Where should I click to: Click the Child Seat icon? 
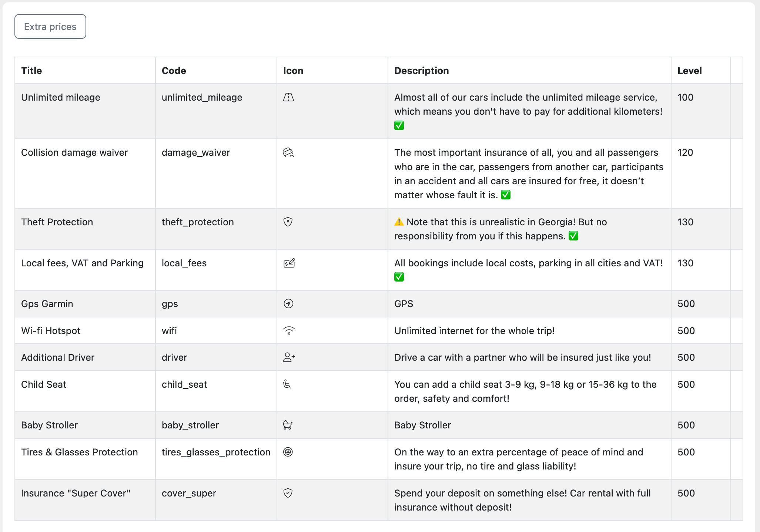coord(287,384)
